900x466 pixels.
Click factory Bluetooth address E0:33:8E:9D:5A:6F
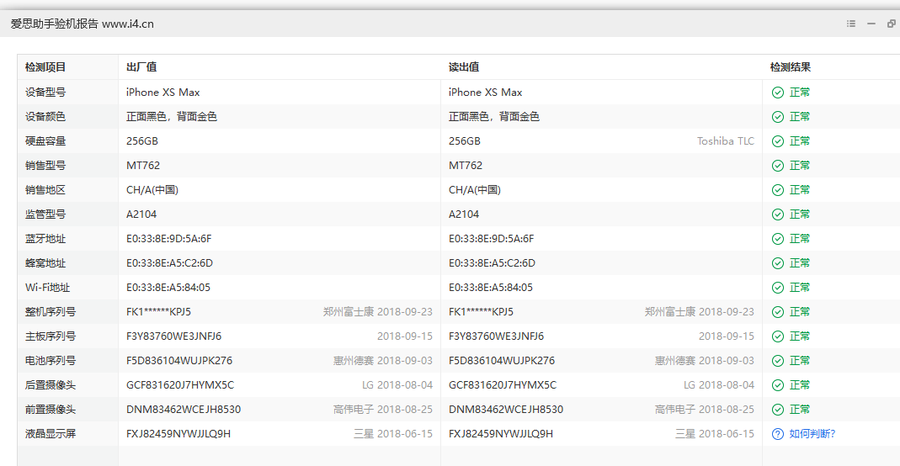coord(169,239)
